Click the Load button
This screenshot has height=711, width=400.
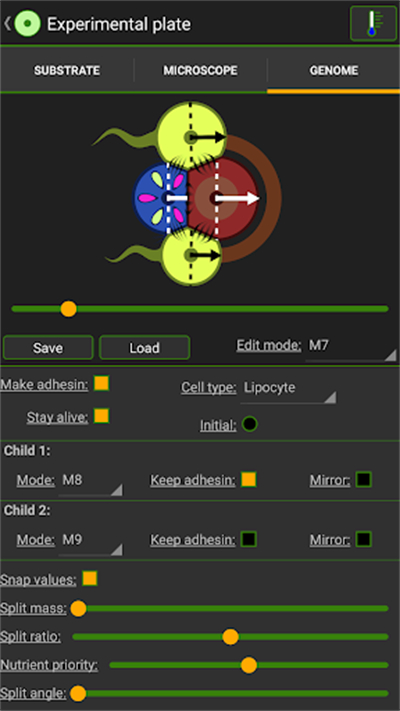[144, 348]
